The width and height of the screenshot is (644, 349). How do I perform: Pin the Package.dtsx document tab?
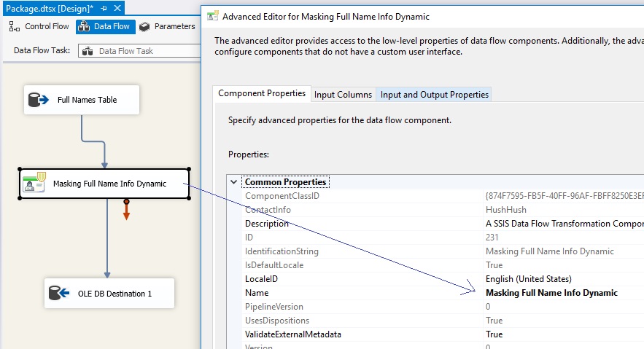(104, 8)
